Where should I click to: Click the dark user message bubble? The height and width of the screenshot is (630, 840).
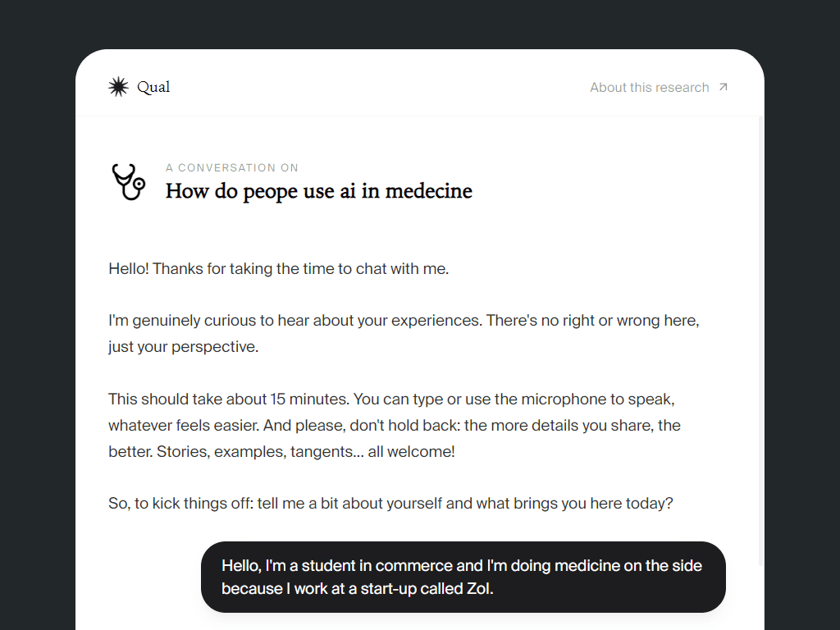[x=463, y=577]
